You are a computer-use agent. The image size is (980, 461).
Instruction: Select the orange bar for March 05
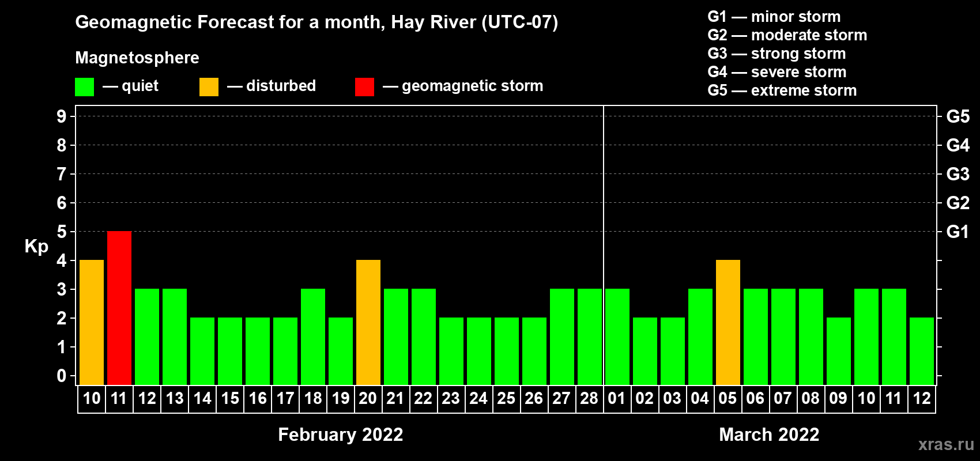point(728,322)
